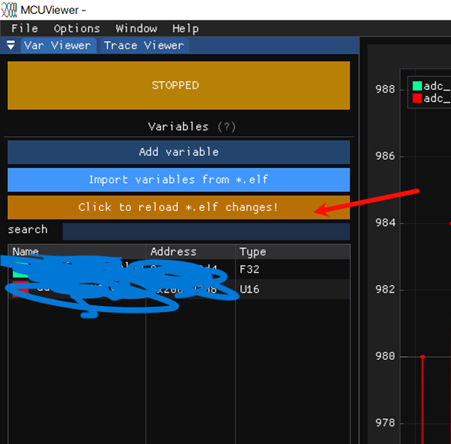Click the Add variable button

(179, 152)
